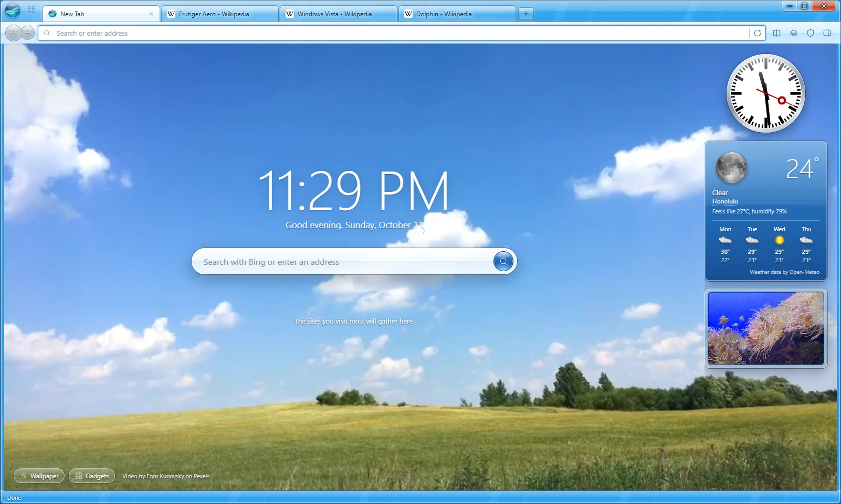The width and height of the screenshot is (841, 504).
Task: Click the Mon forecast column label
Action: point(725,229)
